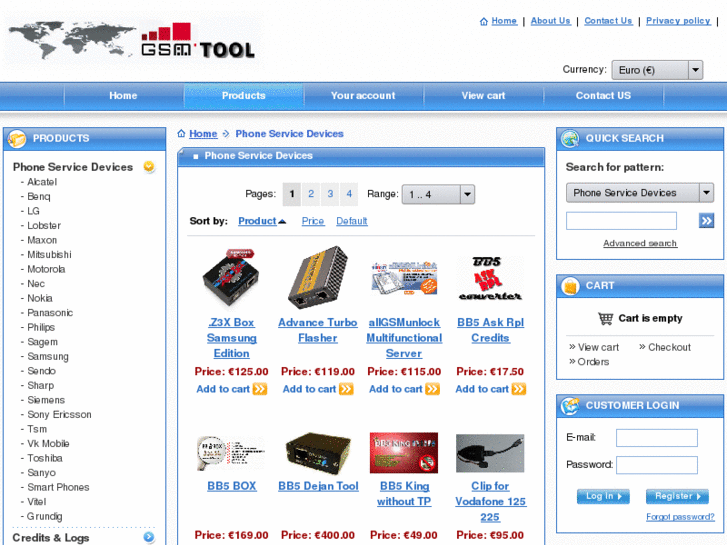Open the BB5 Dejan Tool product image
The image size is (727, 545).
(x=318, y=453)
